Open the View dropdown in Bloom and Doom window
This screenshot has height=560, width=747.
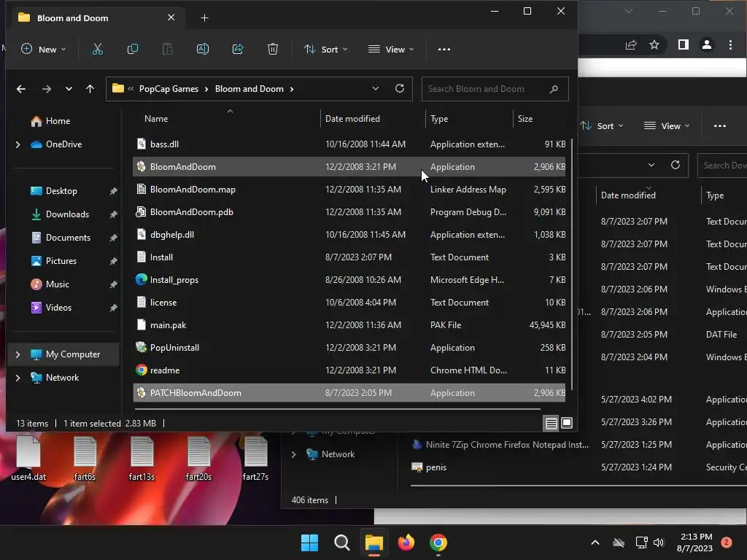(x=391, y=49)
